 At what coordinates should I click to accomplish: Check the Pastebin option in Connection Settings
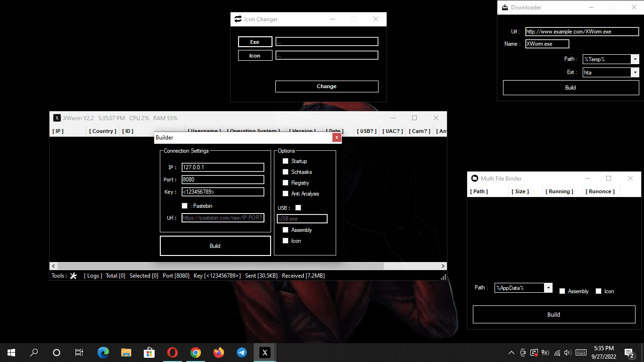184,206
